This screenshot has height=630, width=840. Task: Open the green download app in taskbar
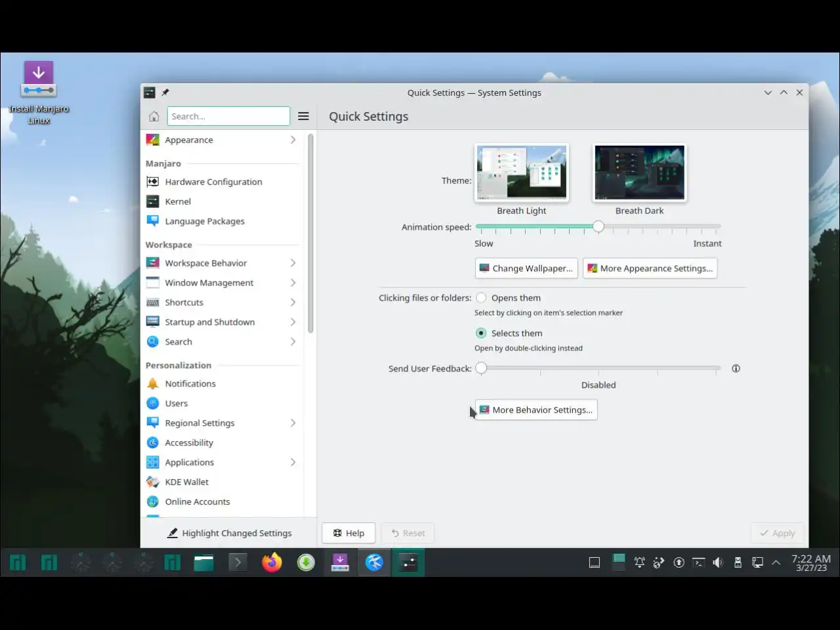[306, 562]
